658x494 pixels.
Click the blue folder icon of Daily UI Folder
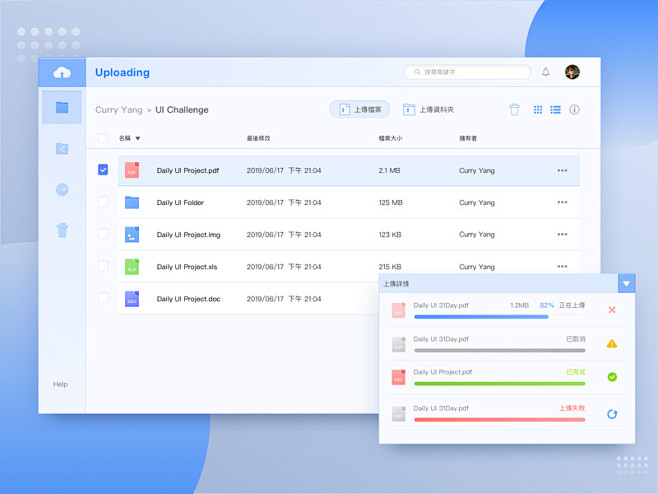(132, 202)
